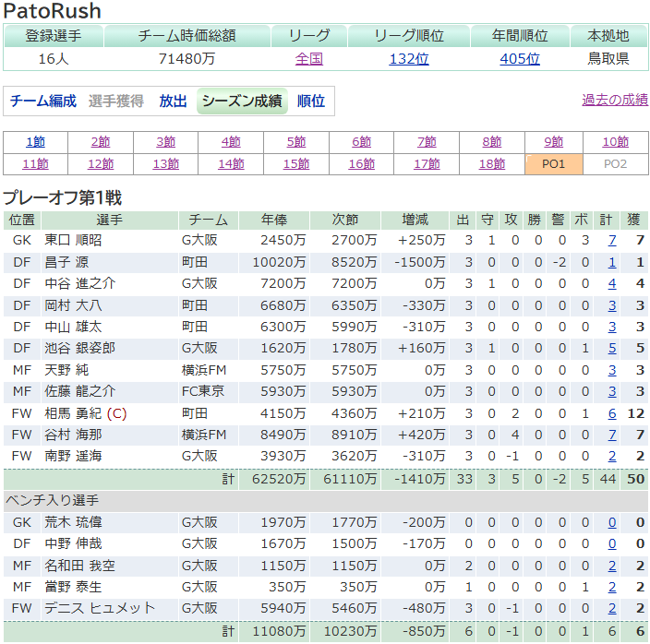Open 相馬 勇紀 total points link 6

612,413
